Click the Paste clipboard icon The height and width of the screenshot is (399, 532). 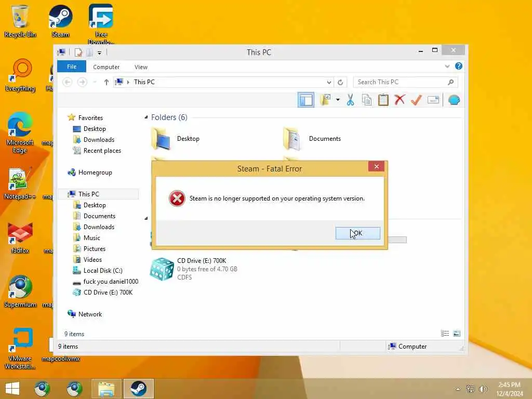point(383,100)
